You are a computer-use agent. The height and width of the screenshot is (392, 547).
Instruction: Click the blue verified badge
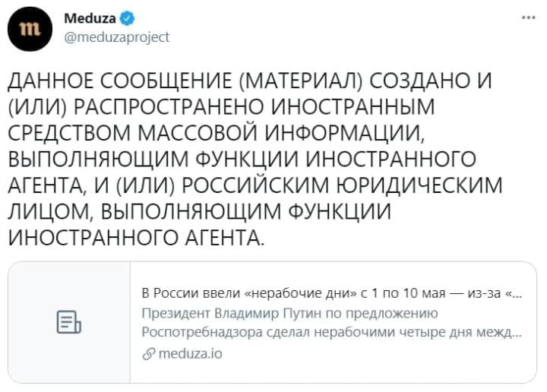click(x=127, y=18)
